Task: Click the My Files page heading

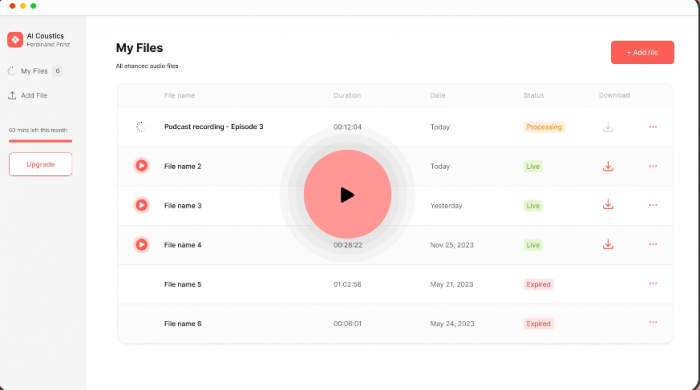Action: coord(139,48)
